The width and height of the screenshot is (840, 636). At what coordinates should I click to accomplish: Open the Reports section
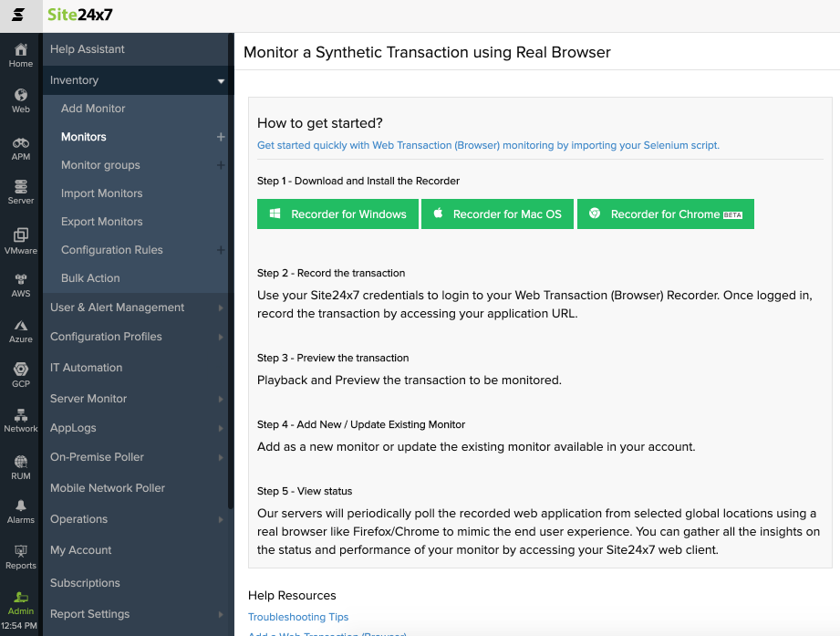pyautogui.click(x=20, y=558)
